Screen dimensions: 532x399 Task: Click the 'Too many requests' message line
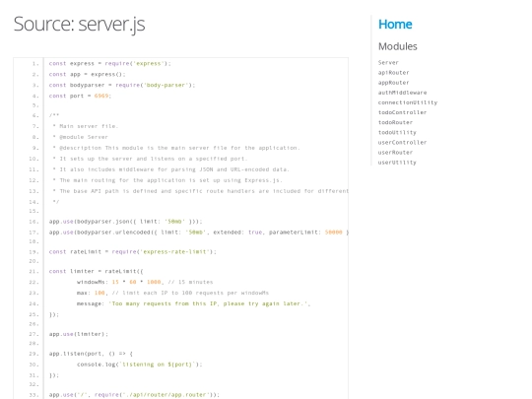click(194, 304)
